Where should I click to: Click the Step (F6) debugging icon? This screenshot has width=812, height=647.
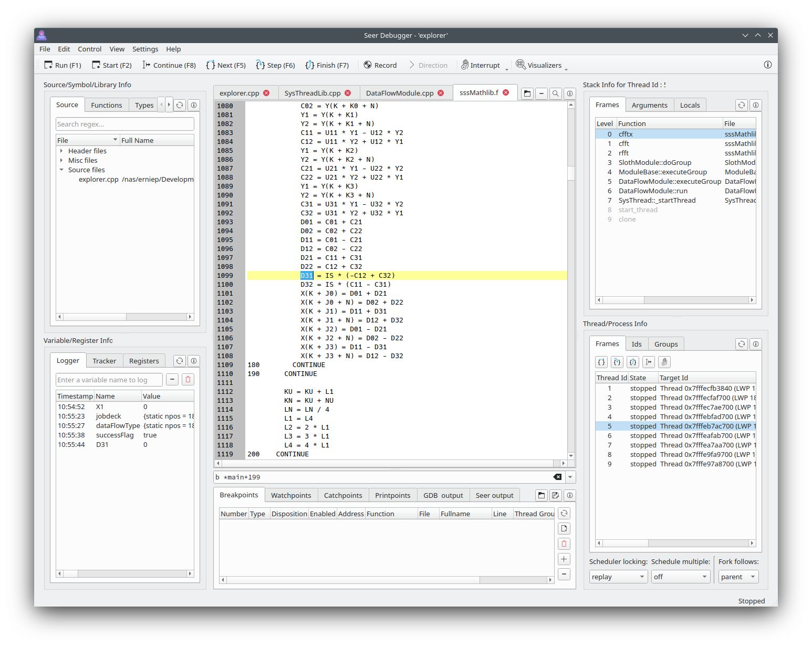[275, 65]
